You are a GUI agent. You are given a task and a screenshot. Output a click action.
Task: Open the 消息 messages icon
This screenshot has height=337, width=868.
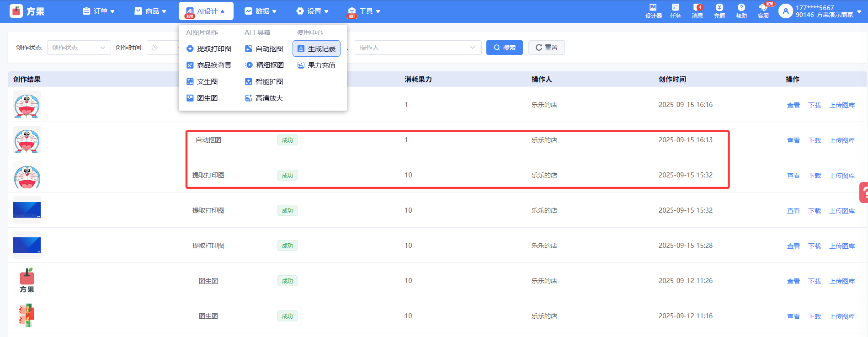697,11
